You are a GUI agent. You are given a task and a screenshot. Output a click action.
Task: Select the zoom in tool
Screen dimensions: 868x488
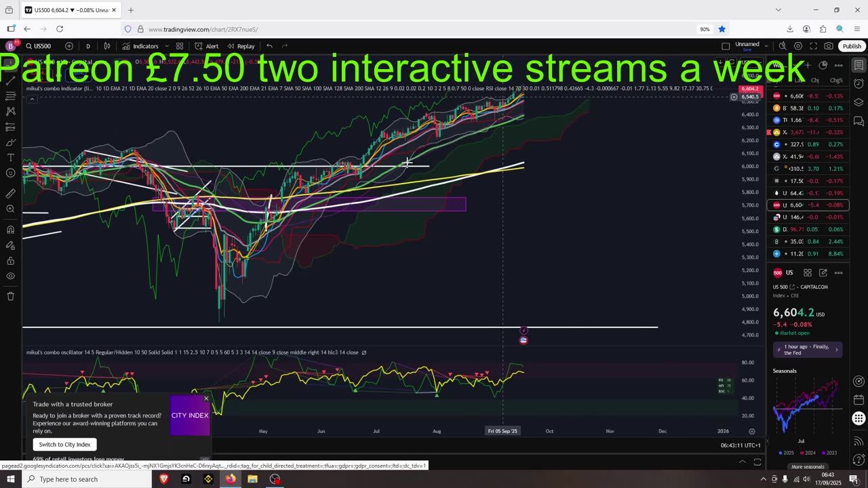(10, 209)
